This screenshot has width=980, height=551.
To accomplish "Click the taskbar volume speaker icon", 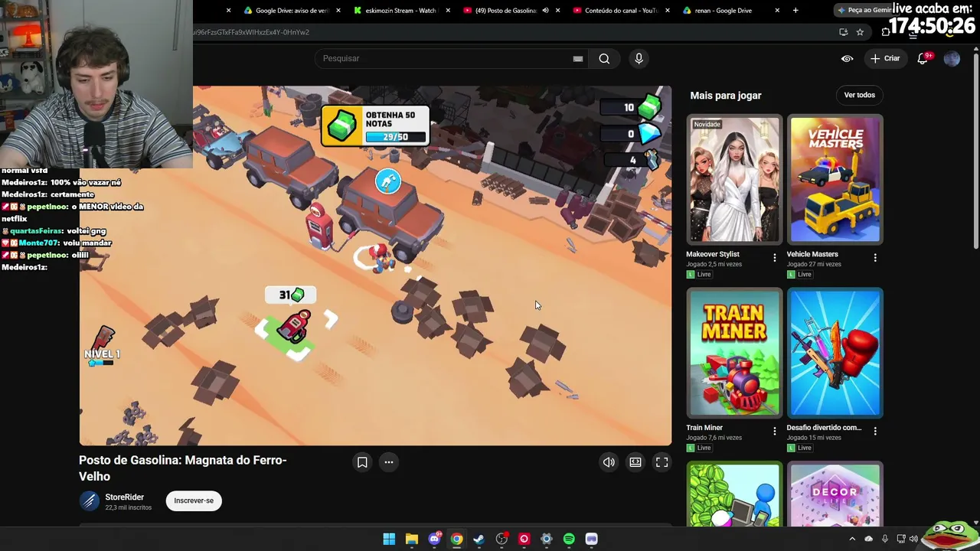I will coord(913,539).
